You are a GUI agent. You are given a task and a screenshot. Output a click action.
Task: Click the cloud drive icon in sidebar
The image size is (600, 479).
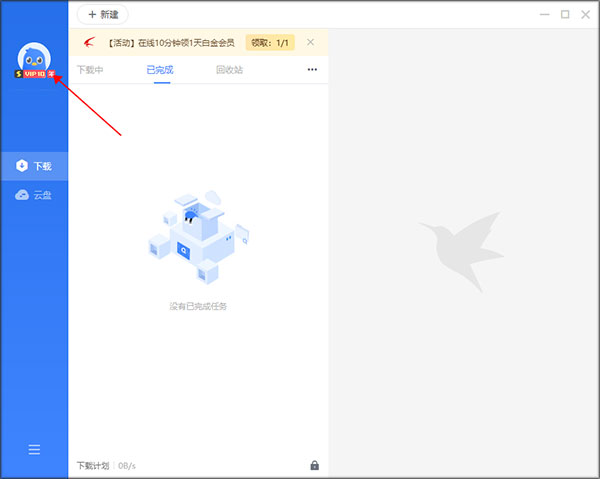(22, 195)
